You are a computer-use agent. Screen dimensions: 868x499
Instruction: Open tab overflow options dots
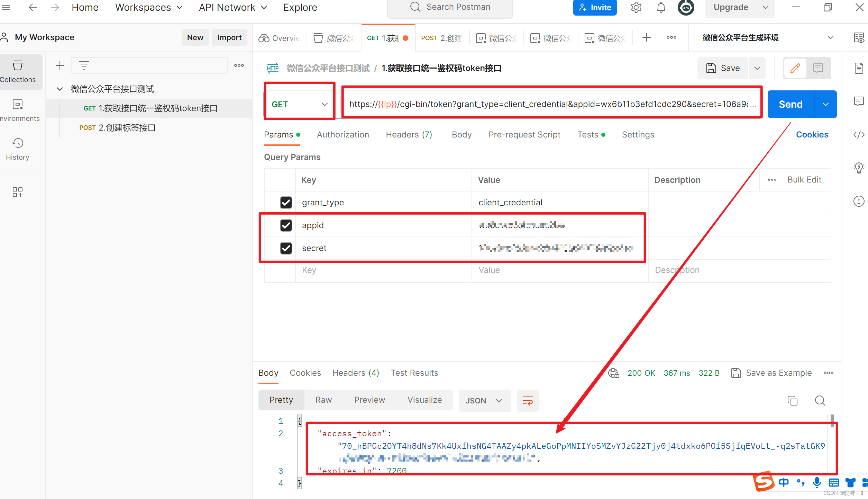point(671,37)
